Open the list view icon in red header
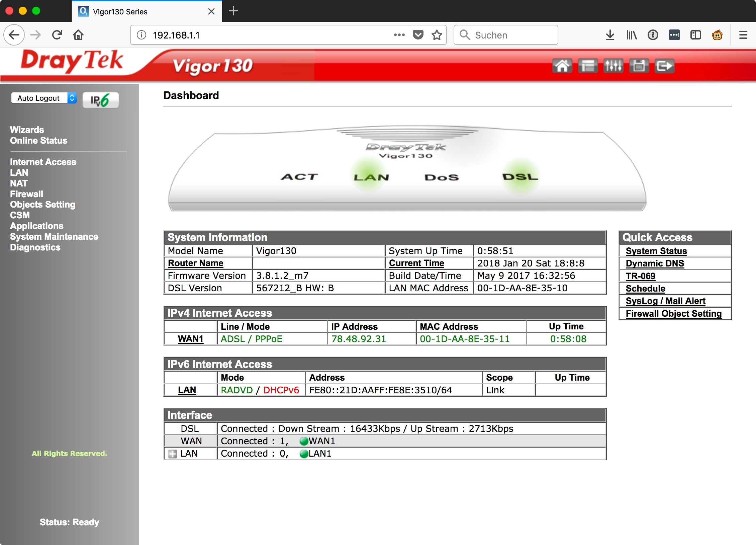This screenshot has height=545, width=756. [x=588, y=66]
